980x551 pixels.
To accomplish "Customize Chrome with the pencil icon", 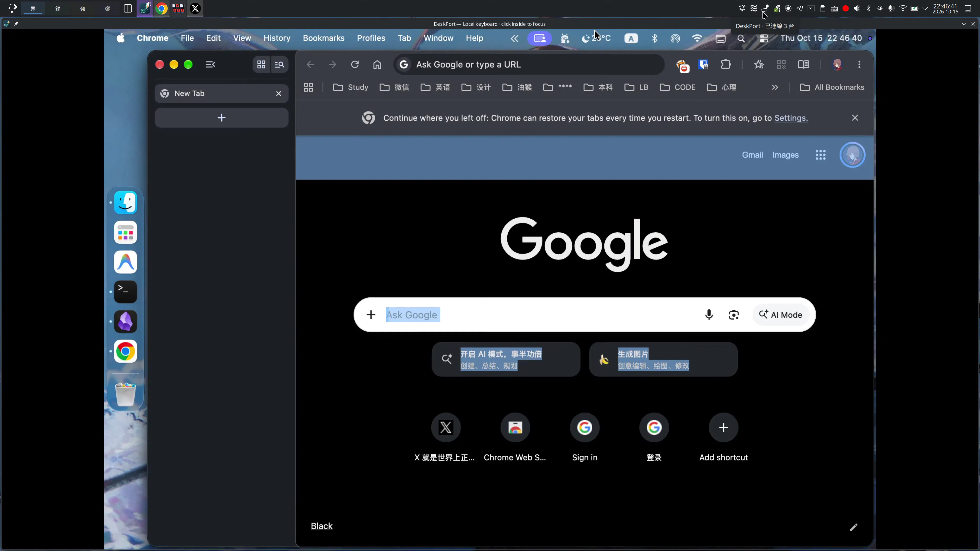I will pos(853,527).
